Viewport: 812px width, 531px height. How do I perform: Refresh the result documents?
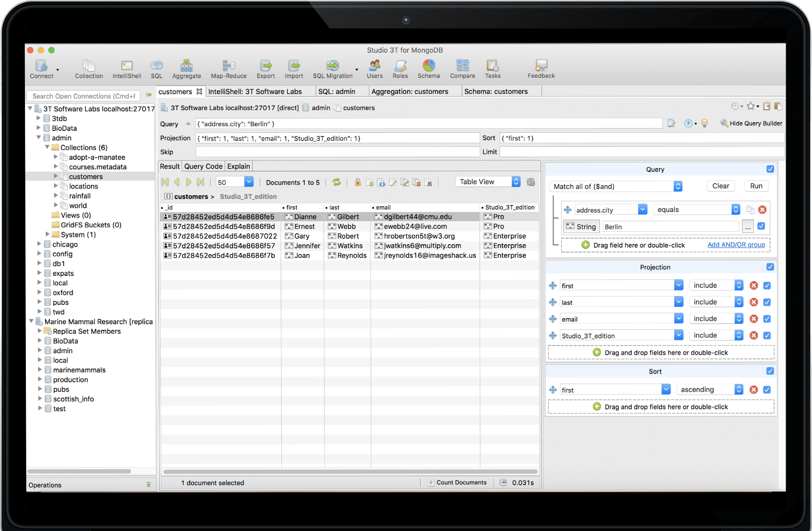pyautogui.click(x=337, y=182)
